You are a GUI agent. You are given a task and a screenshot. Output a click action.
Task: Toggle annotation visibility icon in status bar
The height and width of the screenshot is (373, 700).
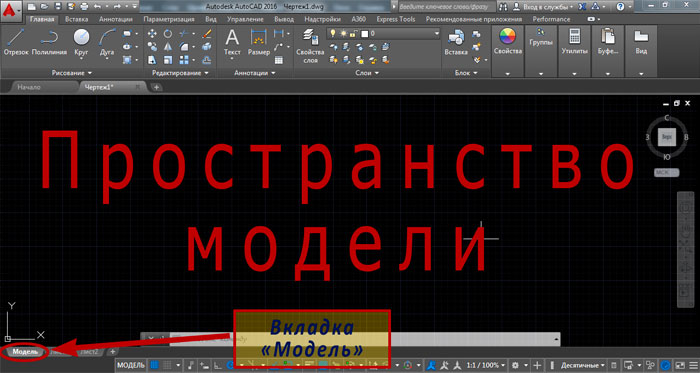[x=431, y=365]
